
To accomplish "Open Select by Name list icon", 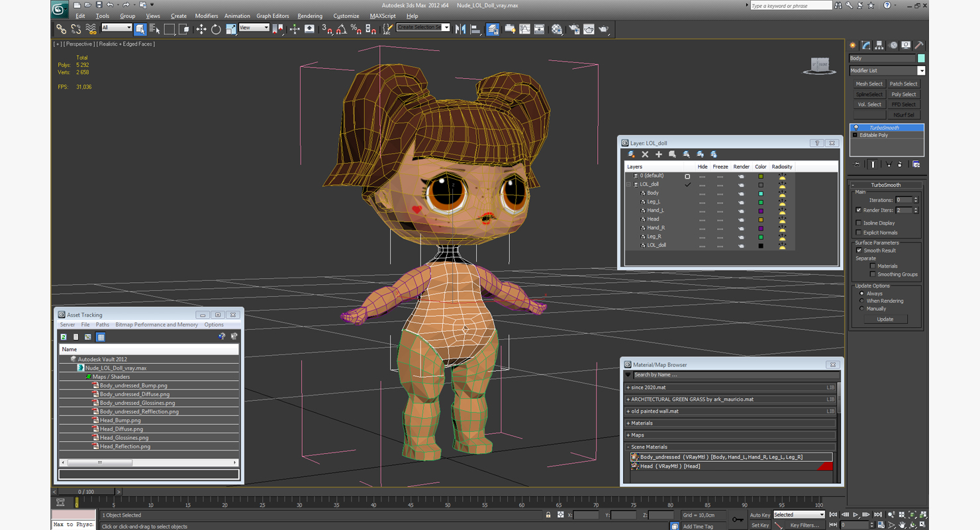I will coord(155,29).
